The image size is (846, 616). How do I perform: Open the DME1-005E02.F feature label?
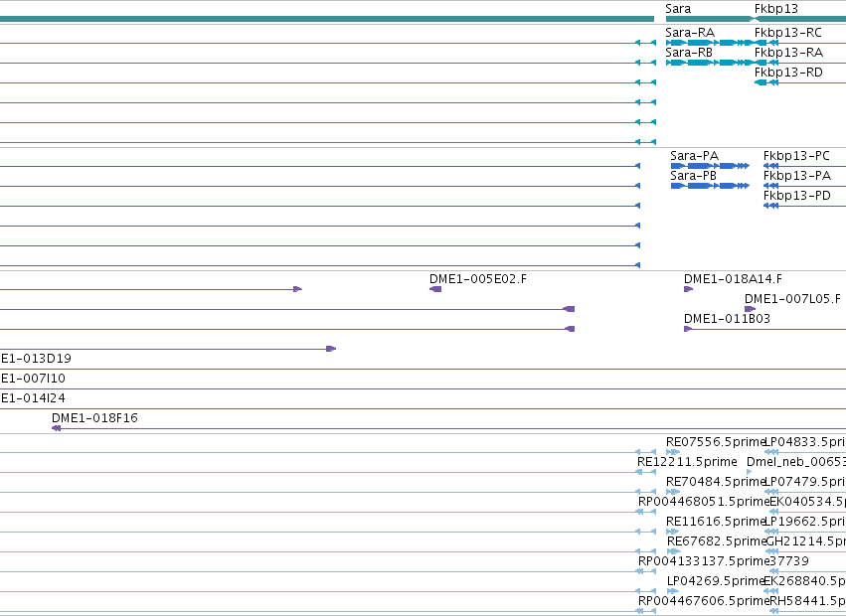pyautogui.click(x=477, y=279)
